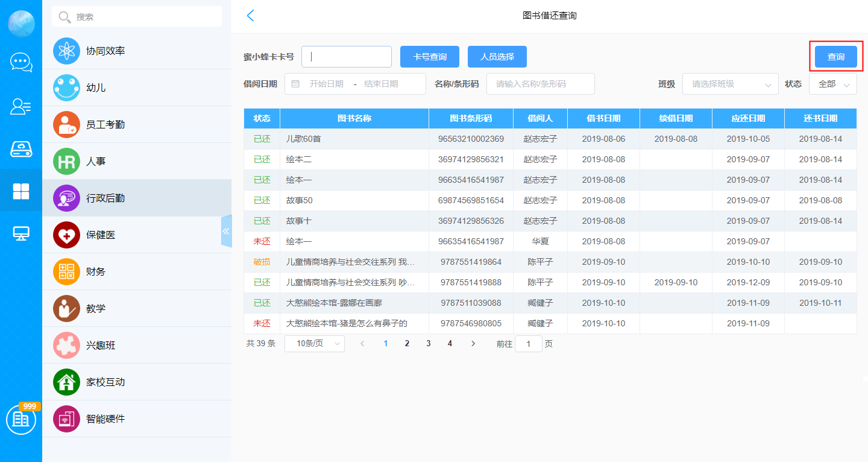Open the 员工考勤 menu item

tap(137, 125)
